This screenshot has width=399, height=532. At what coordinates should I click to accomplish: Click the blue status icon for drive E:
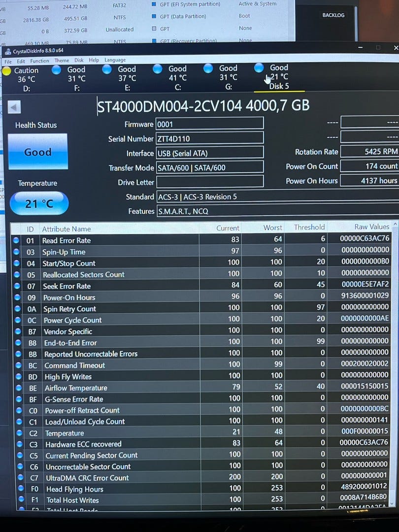coord(107,69)
